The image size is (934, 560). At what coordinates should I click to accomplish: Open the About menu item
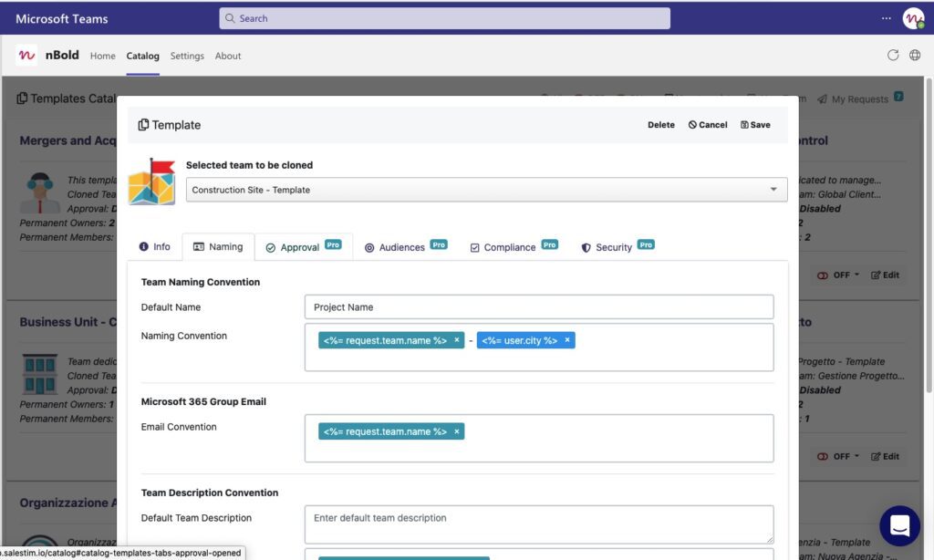[227, 56]
